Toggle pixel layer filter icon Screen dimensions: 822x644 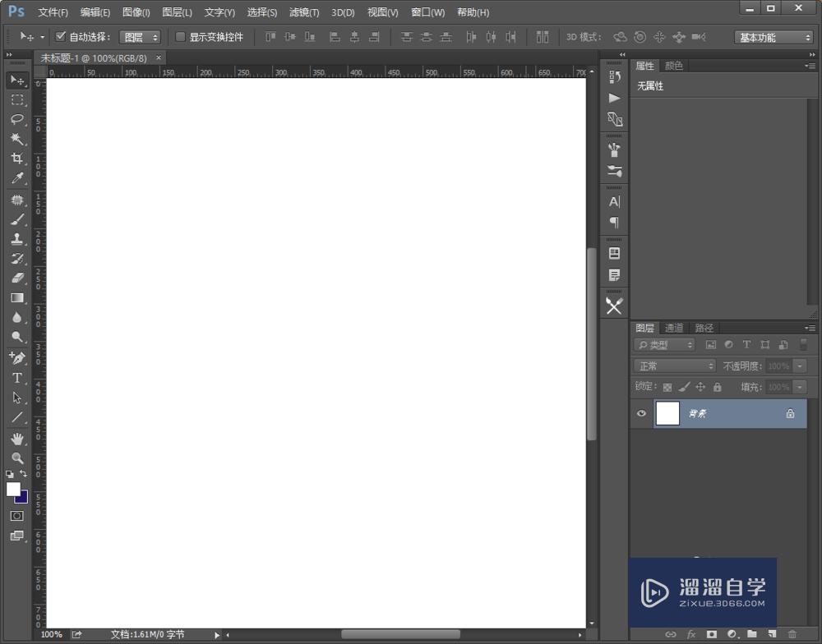point(711,345)
